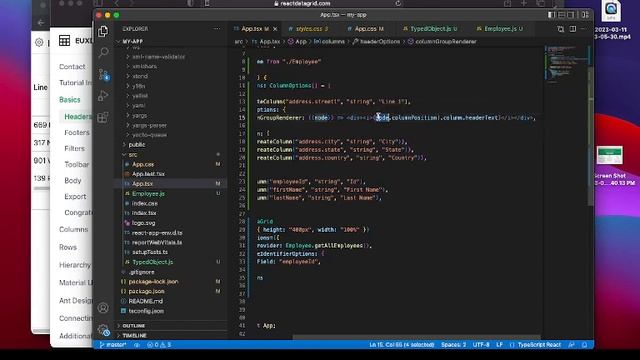Screen dimensions: 640x360
Task: Open package.json in the file tree
Action: coord(147,291)
